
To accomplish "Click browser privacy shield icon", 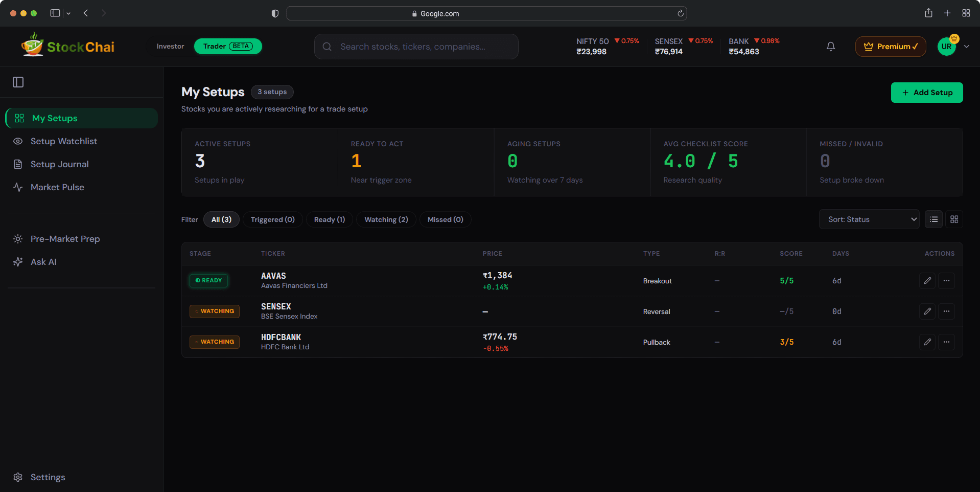I will point(275,13).
